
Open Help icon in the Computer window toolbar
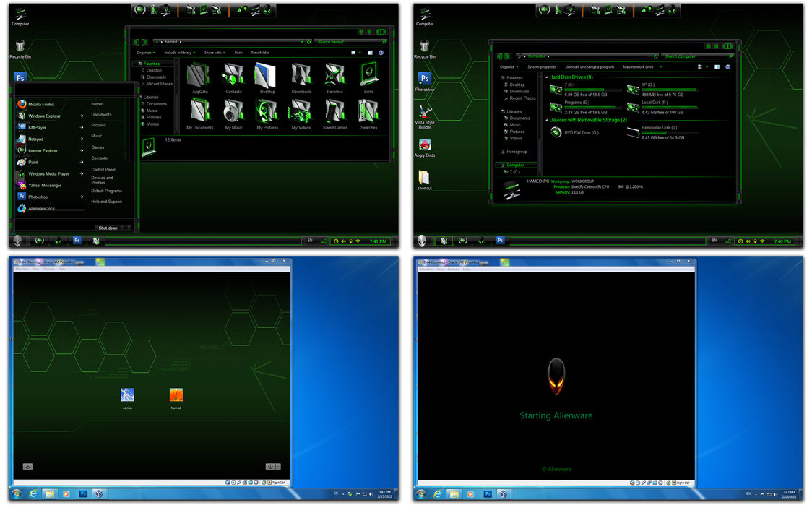[727, 67]
